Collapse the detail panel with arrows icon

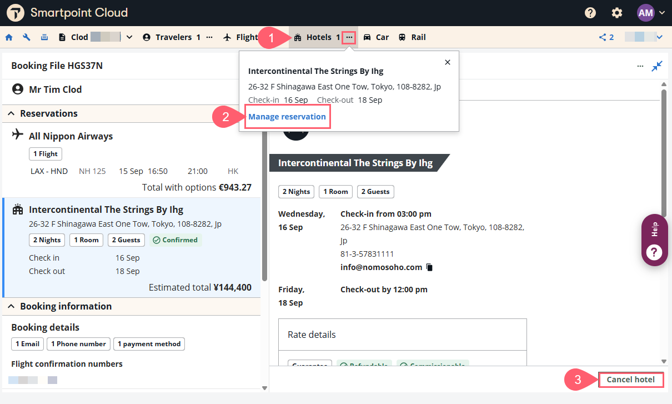tap(657, 66)
